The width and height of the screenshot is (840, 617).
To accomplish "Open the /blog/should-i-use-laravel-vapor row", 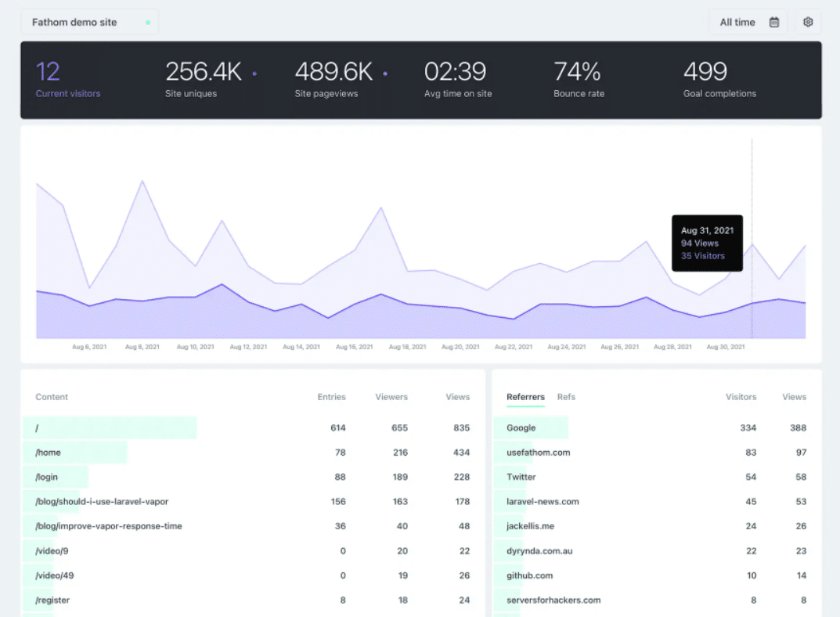I will tap(101, 501).
